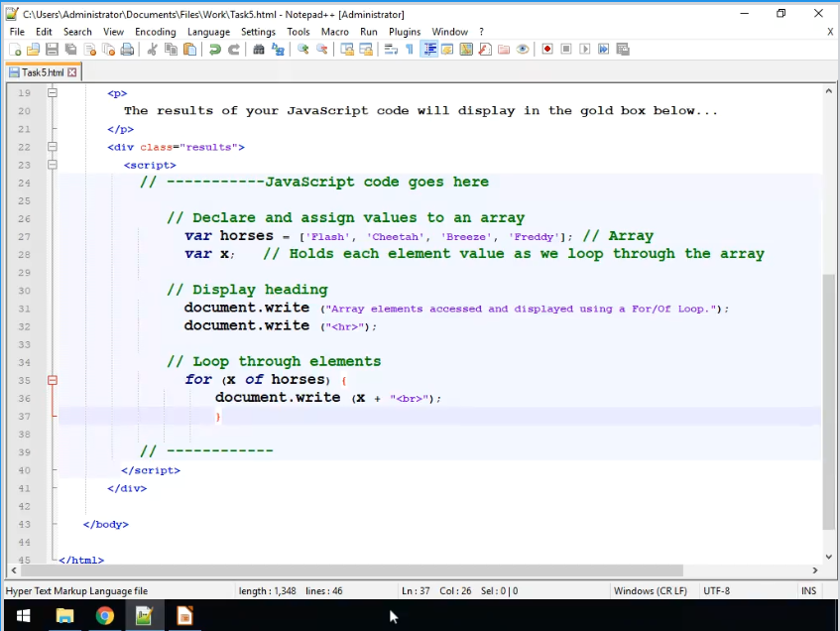
Task: Click the Undo arrow icon
Action: [x=214, y=50]
